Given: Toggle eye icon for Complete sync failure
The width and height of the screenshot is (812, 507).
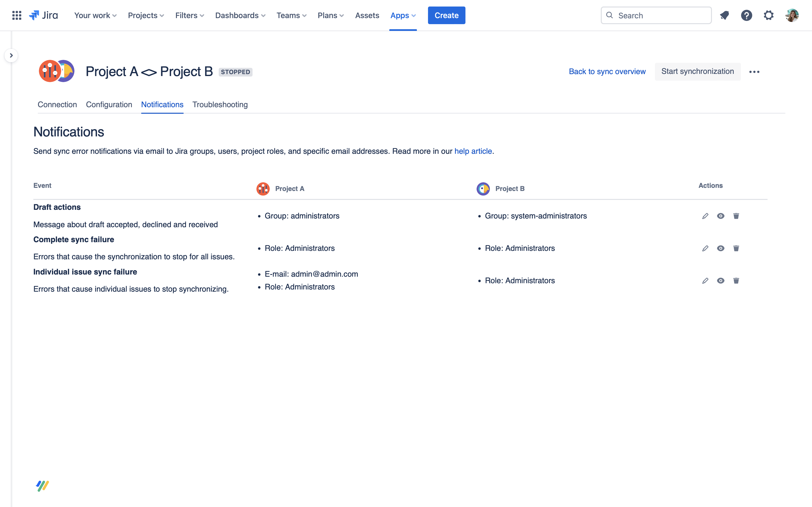Looking at the screenshot, I should 720,248.
